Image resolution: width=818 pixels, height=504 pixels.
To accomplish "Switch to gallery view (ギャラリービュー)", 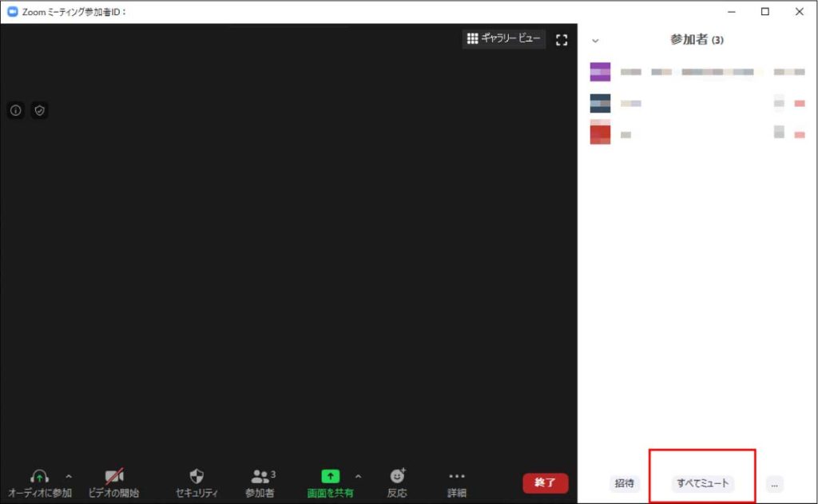I will [504, 38].
